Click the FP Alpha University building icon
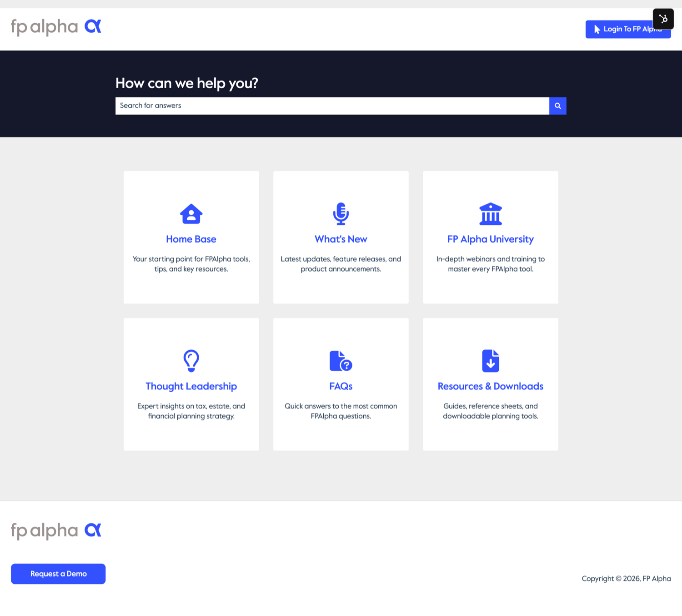682x616 pixels. [x=491, y=214]
